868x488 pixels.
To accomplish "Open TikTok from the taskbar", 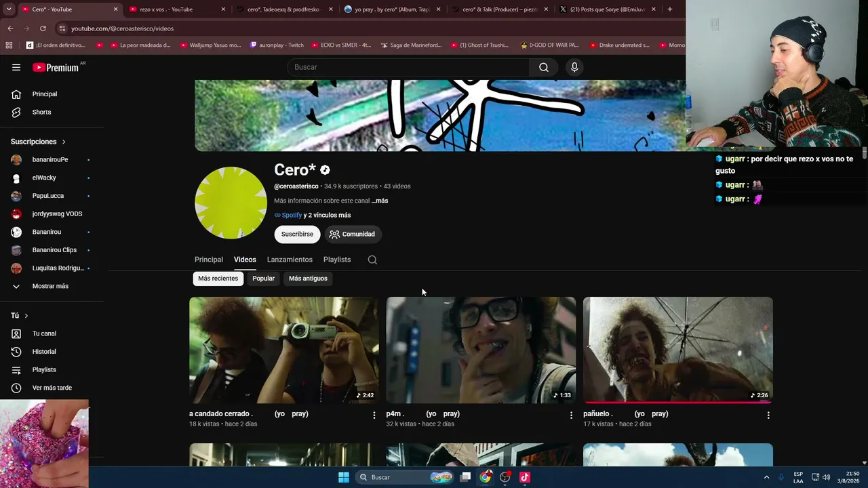I will click(x=524, y=477).
